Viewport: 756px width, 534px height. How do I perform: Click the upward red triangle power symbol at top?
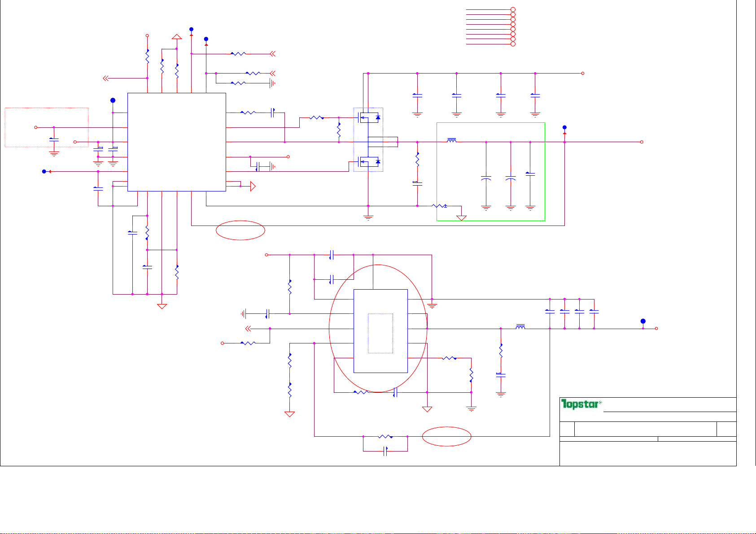tap(177, 37)
